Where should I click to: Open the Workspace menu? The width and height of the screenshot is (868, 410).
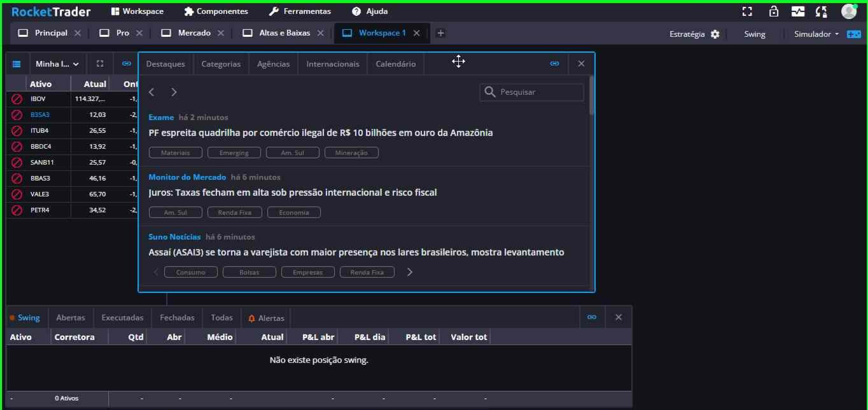(137, 11)
